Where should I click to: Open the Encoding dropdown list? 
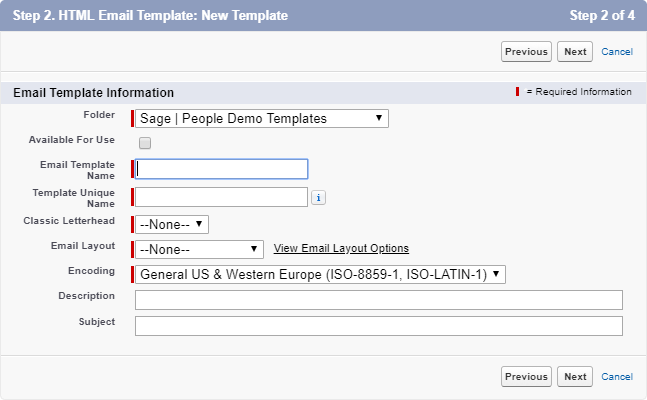pos(320,274)
